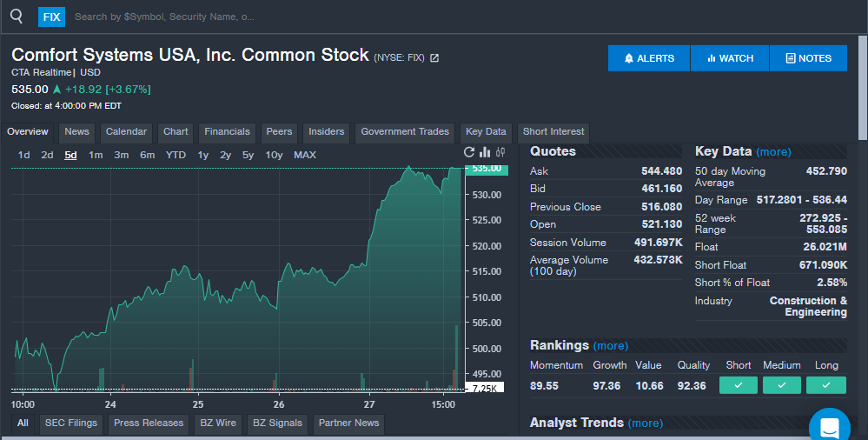868x440 pixels.
Task: Add stock with the WATCH button
Action: (x=730, y=58)
